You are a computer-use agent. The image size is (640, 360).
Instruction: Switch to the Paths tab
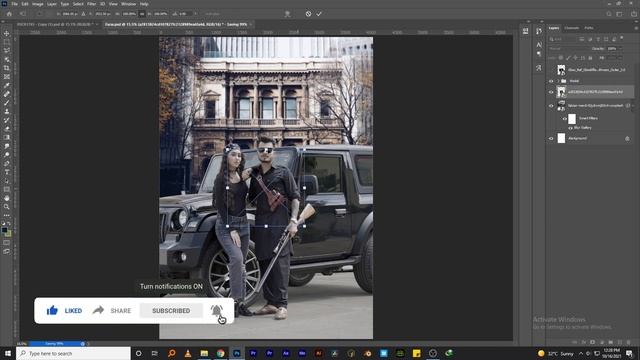point(589,28)
